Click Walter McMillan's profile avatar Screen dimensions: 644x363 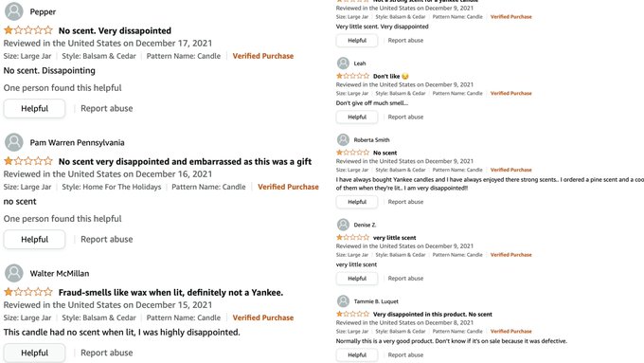(x=13, y=273)
